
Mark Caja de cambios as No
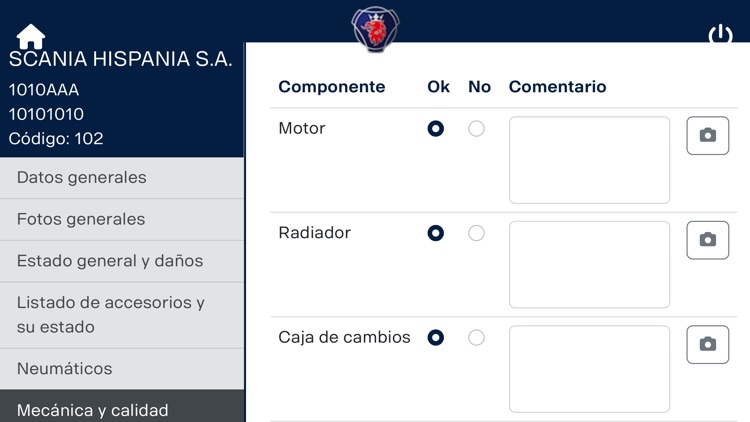click(x=477, y=338)
